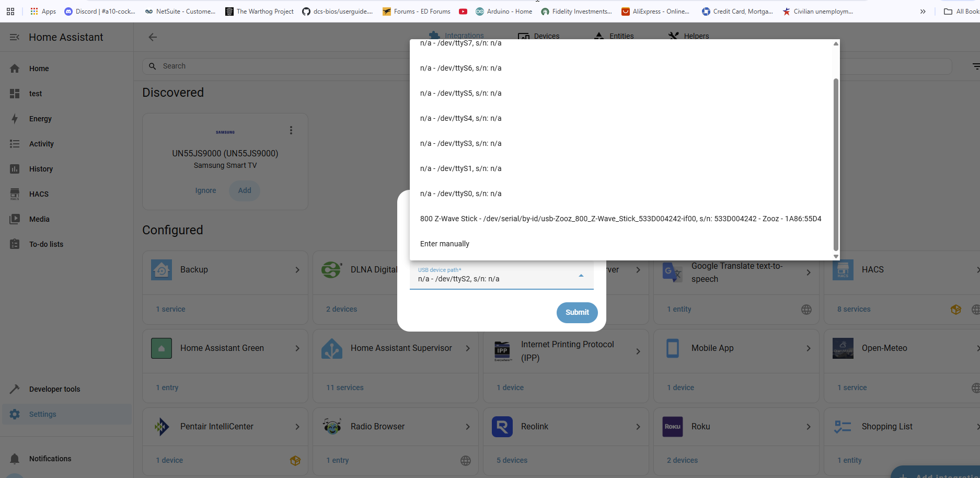Open the History chart icon

point(15,169)
